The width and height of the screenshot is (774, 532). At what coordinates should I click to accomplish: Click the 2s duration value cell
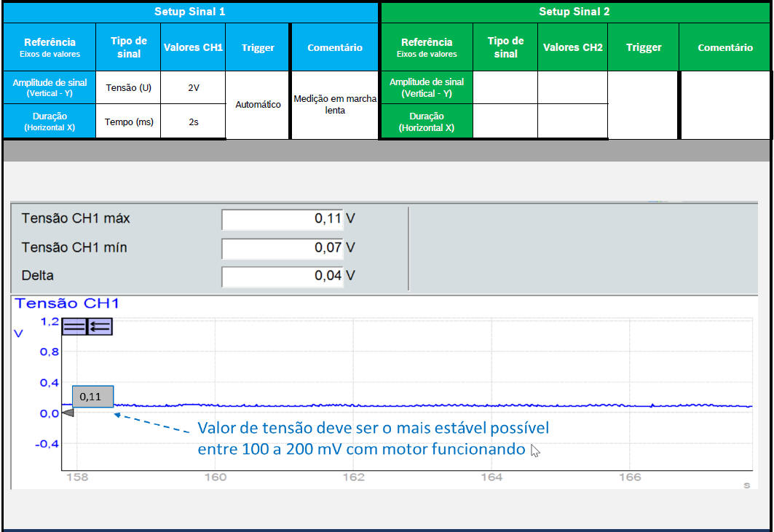(193, 122)
